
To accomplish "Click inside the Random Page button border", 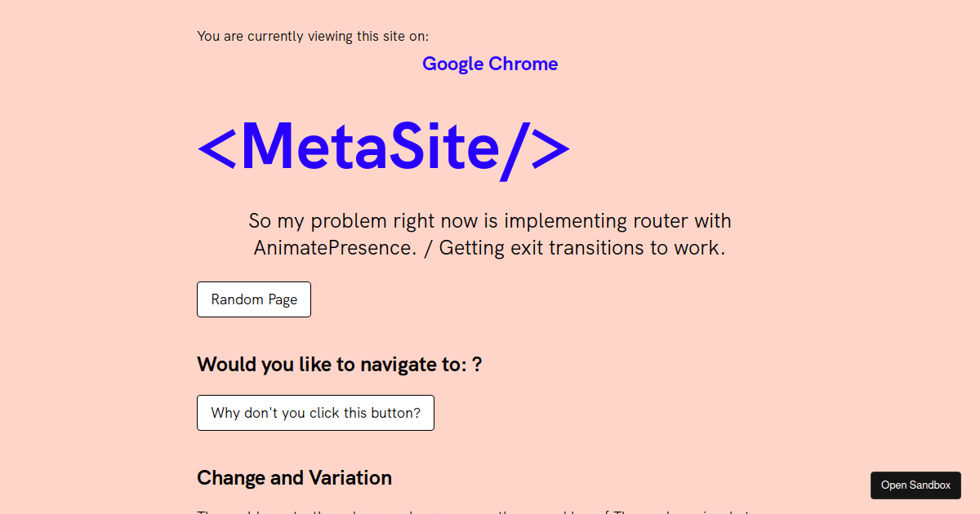I will (x=253, y=299).
